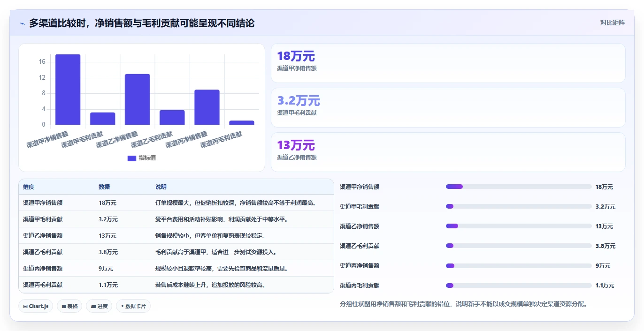Click the Chart.js tag chip
This screenshot has width=644, height=331.
(36, 306)
